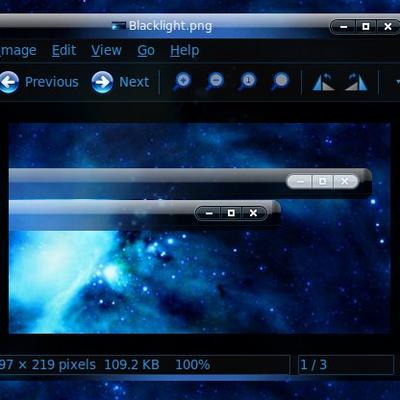Zoom in with the plus magnifier
This screenshot has height=400, width=400.
(x=182, y=82)
